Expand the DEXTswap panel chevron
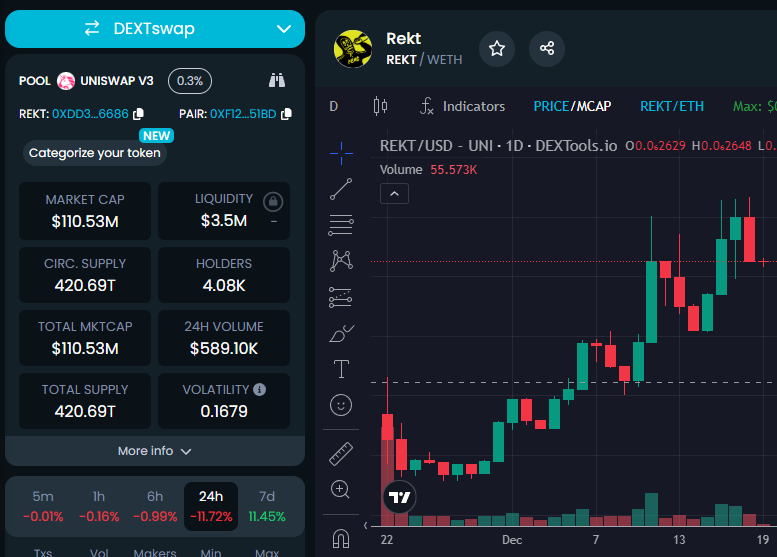This screenshot has width=777, height=557. click(283, 29)
